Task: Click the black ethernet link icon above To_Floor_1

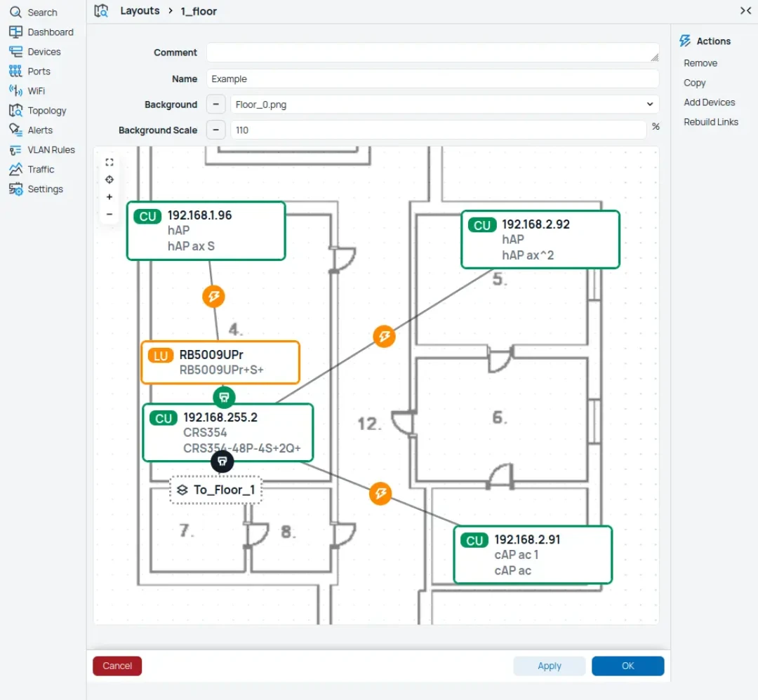Action: (x=222, y=462)
